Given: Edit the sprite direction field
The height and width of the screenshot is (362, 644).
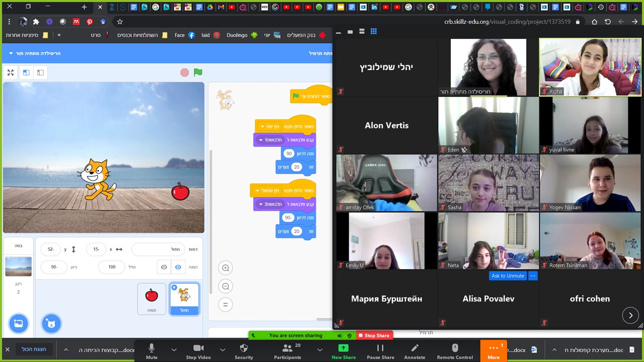Looking at the screenshot, I should point(54,267).
